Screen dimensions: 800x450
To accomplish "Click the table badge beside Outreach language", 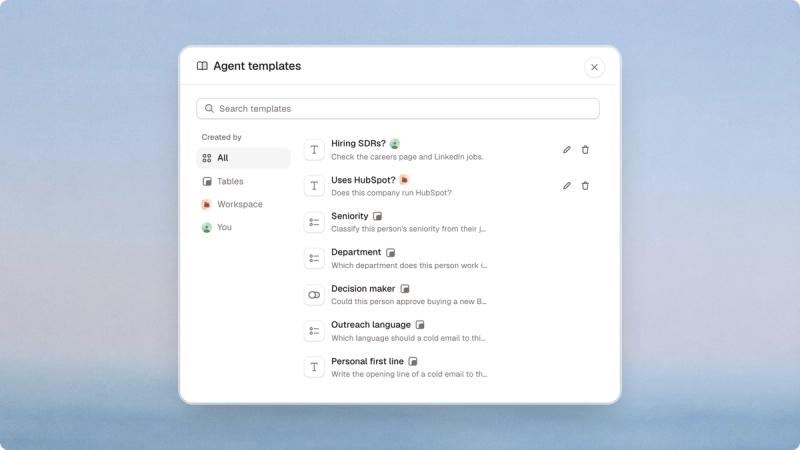I will coord(420,325).
